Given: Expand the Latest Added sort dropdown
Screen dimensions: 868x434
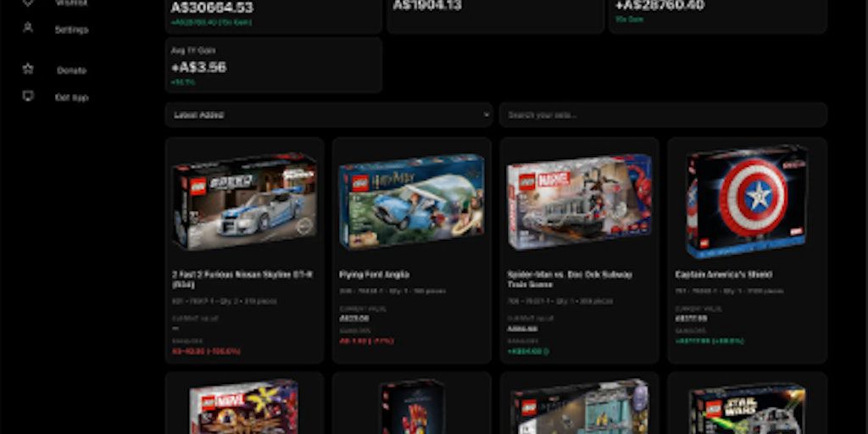Looking at the screenshot, I should tap(329, 114).
